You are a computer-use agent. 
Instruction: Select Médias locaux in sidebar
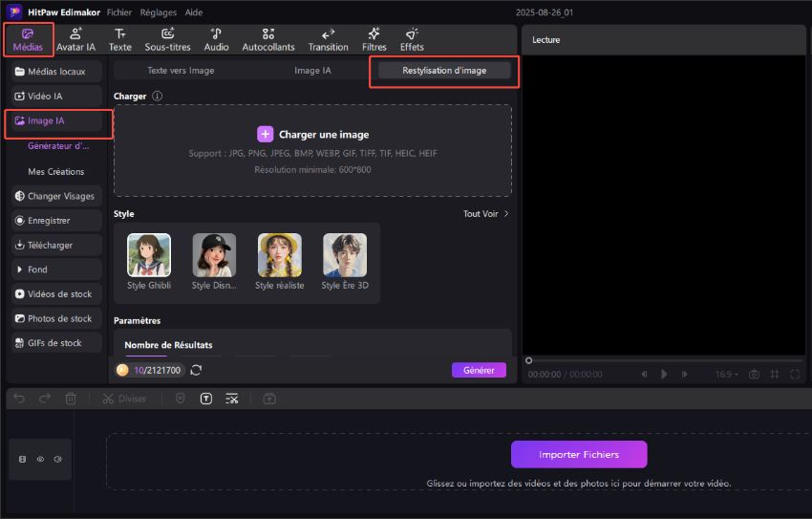[x=56, y=72]
